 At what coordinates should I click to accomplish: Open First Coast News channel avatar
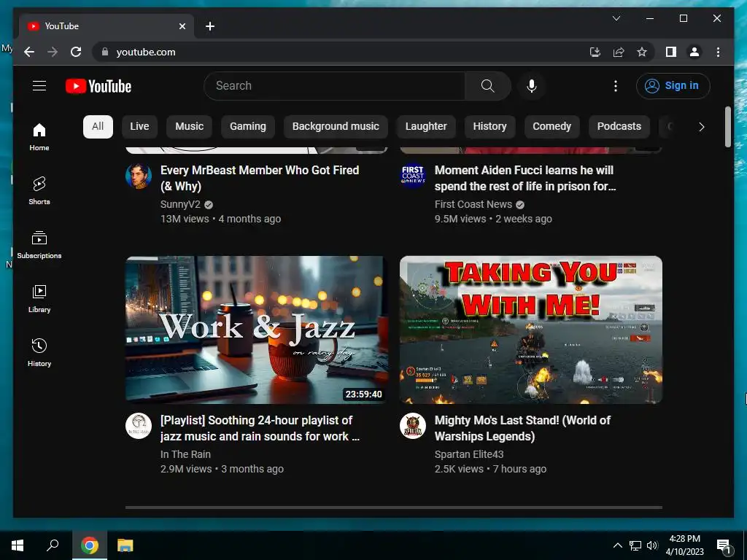pos(413,176)
